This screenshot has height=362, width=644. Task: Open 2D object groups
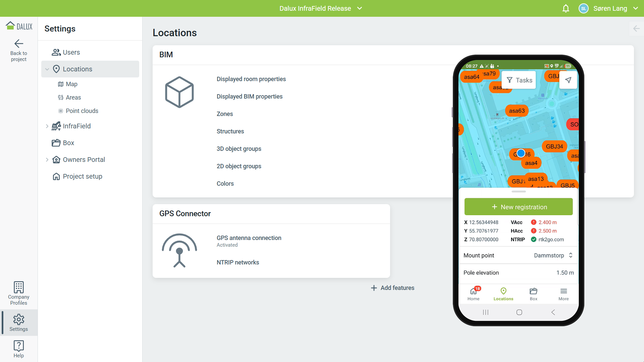click(239, 166)
